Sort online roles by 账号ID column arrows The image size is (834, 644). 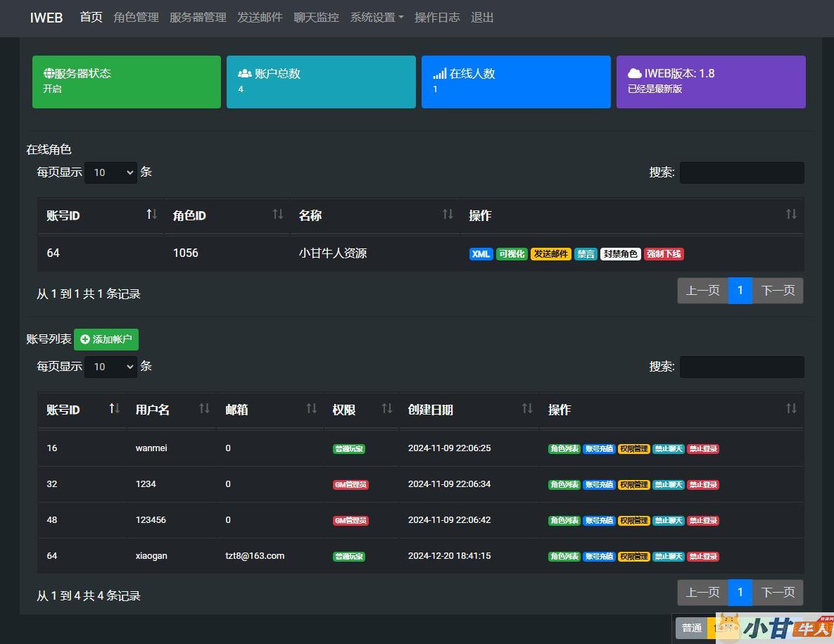(151, 215)
